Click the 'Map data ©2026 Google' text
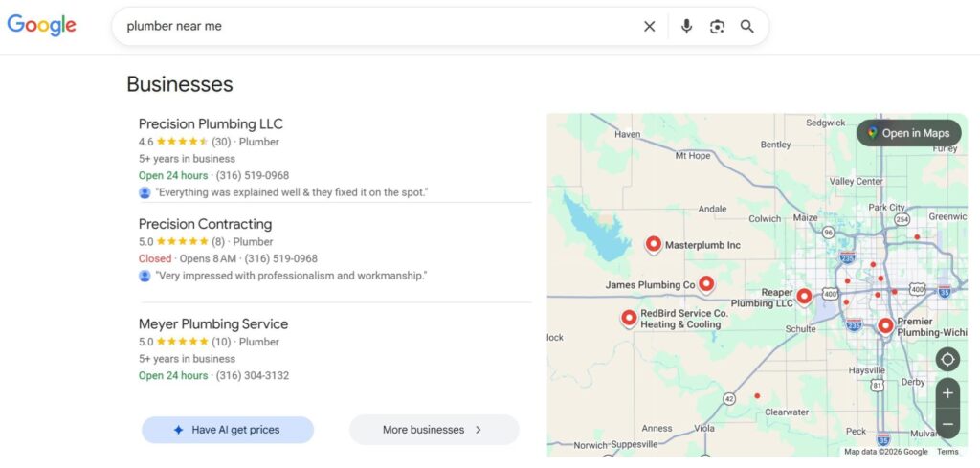980x468 pixels. pyautogui.click(x=885, y=452)
